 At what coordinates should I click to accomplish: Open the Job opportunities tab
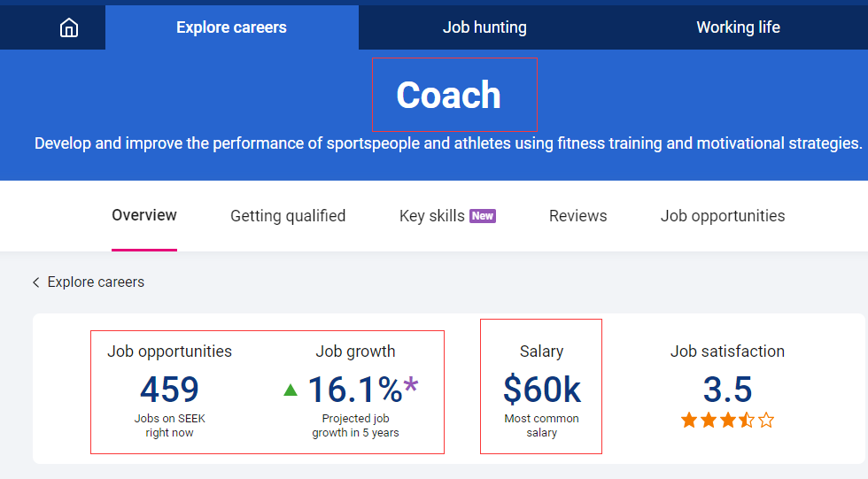click(723, 216)
